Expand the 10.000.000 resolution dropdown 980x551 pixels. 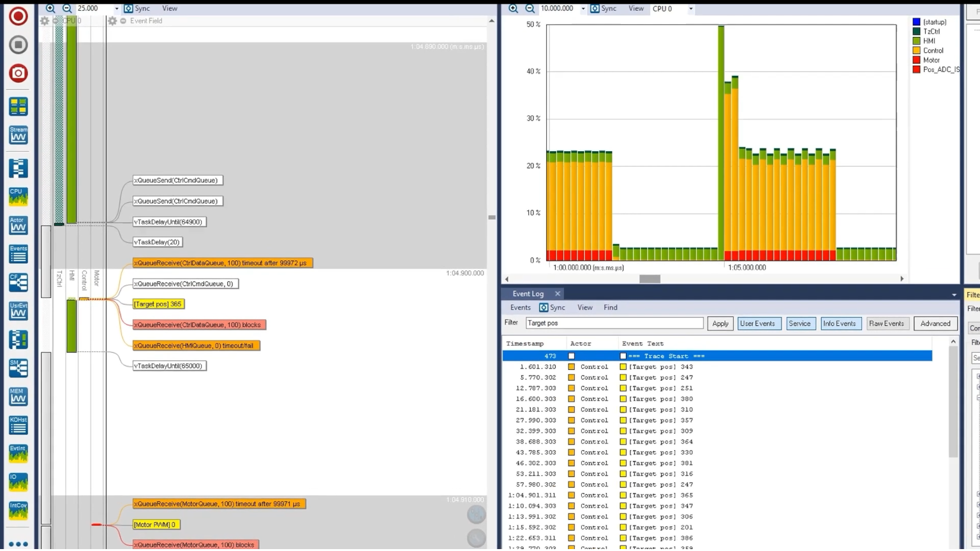[x=583, y=9]
